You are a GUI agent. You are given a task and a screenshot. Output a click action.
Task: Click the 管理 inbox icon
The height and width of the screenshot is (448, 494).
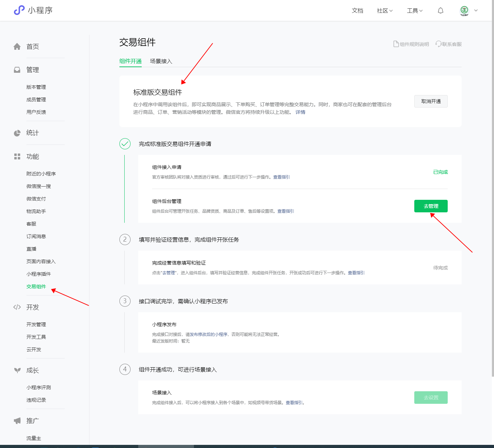click(17, 70)
